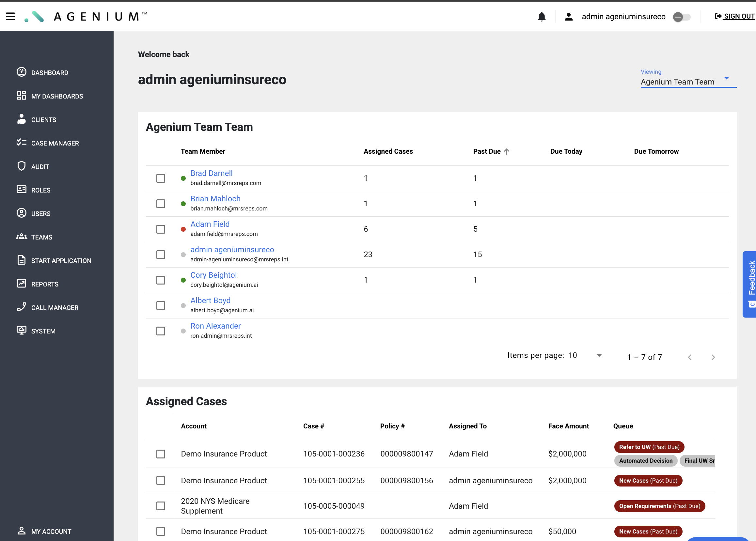Image resolution: width=756 pixels, height=541 pixels.
Task: Sort by Team Member column header
Action: pyautogui.click(x=203, y=152)
